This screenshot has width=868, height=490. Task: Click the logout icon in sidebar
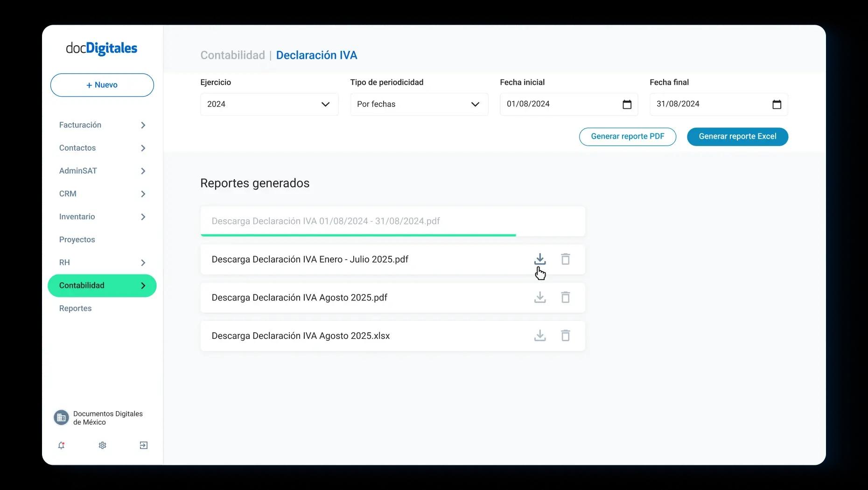click(x=144, y=445)
